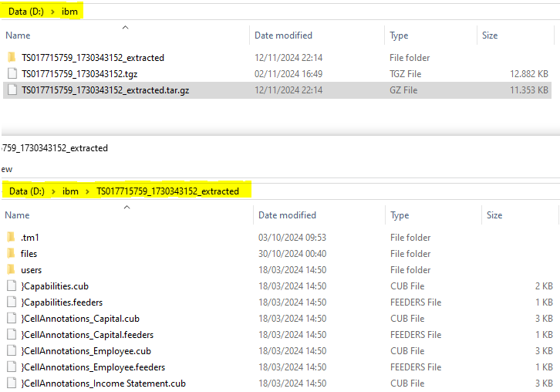Select .tm1 folder name
The height and width of the screenshot is (392, 560).
(x=29, y=237)
